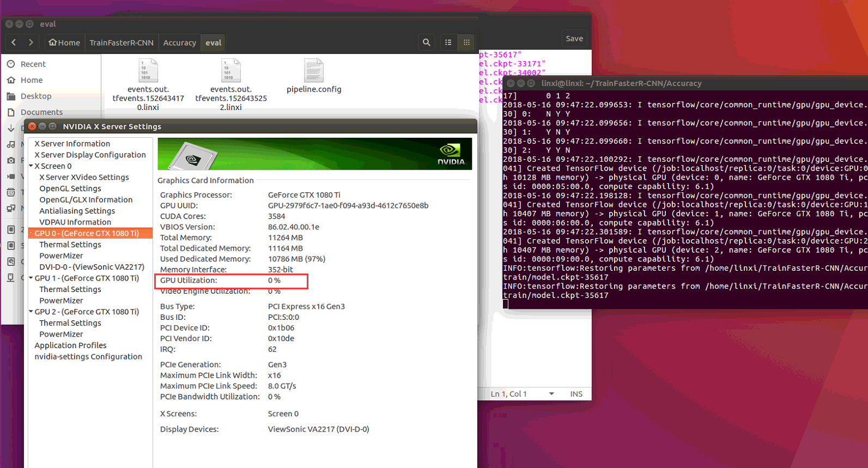Select the events.out.tfevents.1526435252.linxi file

click(231, 84)
